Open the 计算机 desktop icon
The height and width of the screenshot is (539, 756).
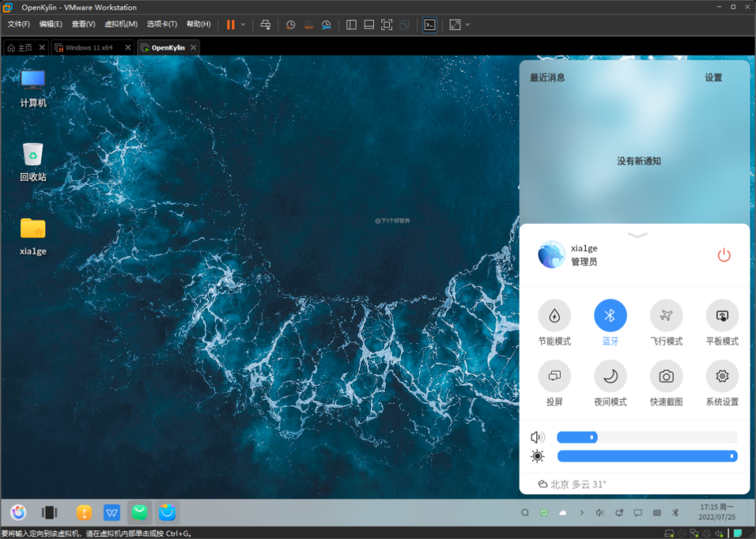[33, 81]
